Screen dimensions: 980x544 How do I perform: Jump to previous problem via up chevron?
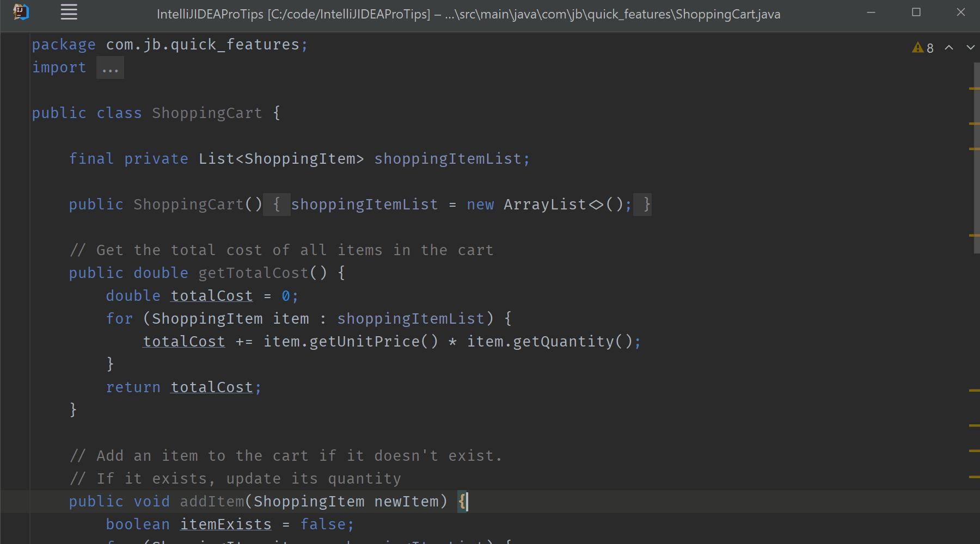(x=950, y=47)
